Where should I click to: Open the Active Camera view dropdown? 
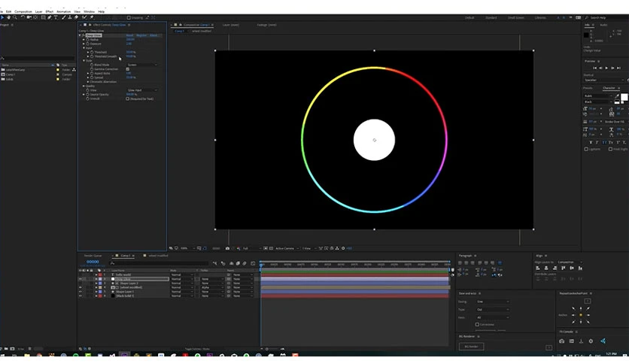285,248
